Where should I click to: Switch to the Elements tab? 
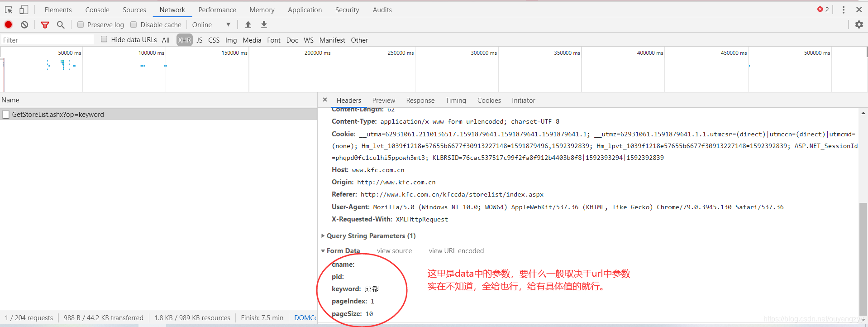58,10
